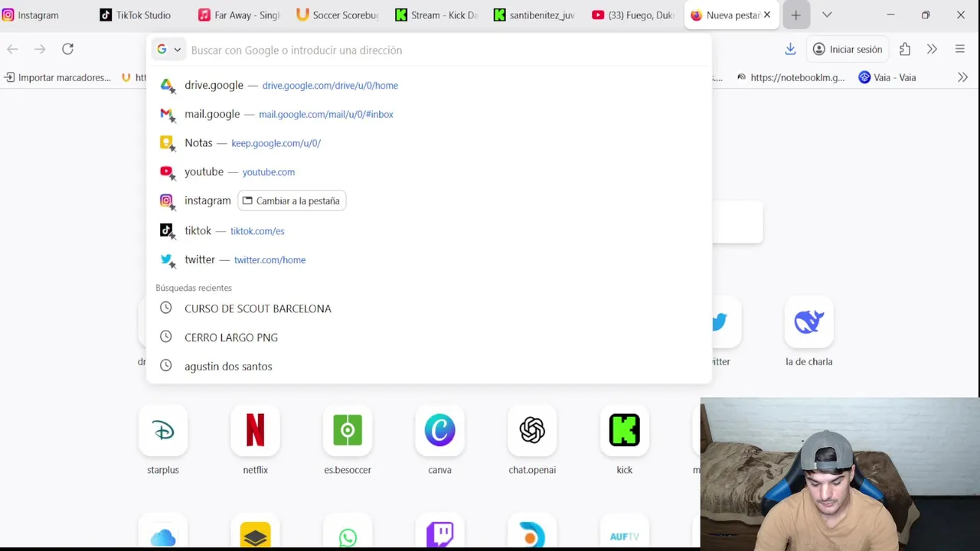The width and height of the screenshot is (980, 551).
Task: Open the chat.openai shortcut tile
Action: tap(532, 430)
